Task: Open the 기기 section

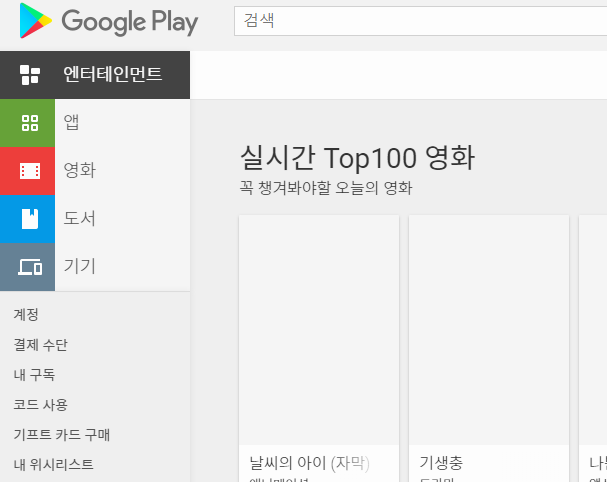Action: point(79,267)
